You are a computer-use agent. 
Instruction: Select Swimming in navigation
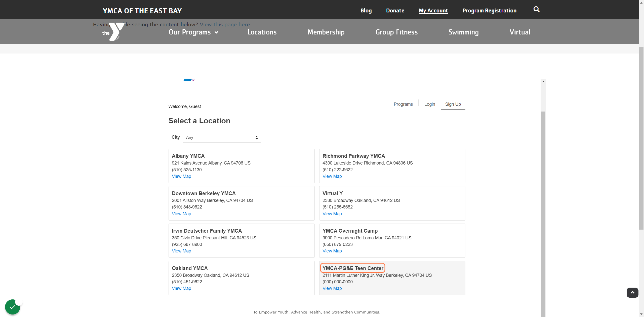tap(463, 32)
